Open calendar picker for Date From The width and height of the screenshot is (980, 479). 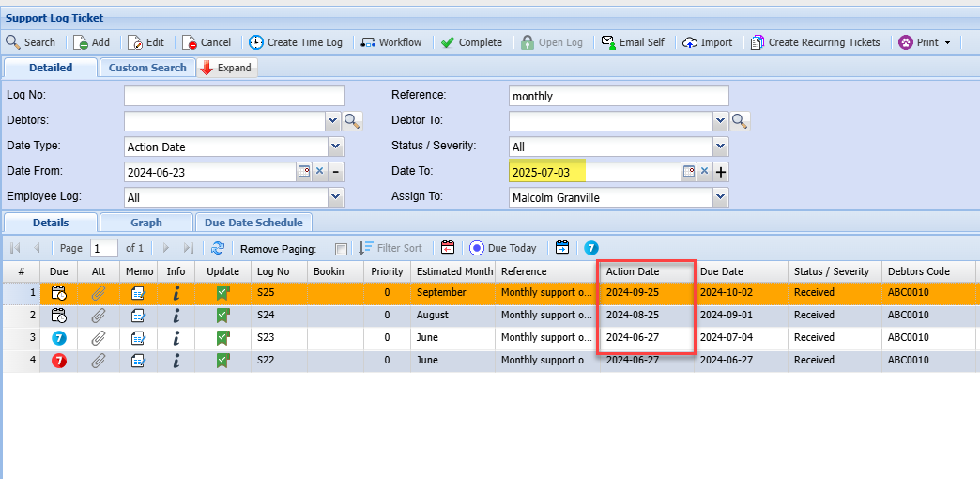click(304, 171)
